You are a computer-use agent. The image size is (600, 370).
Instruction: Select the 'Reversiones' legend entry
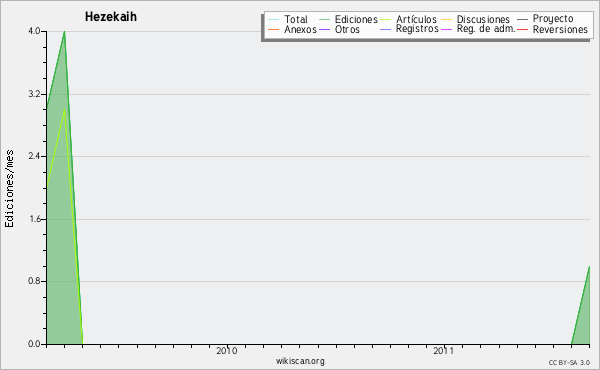(560, 29)
